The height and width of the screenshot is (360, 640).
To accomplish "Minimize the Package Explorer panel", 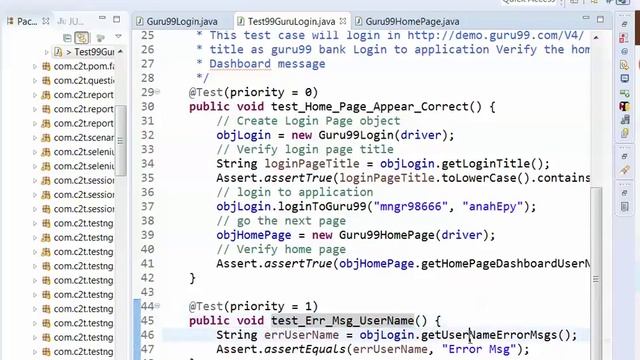I will tap(102, 18).
